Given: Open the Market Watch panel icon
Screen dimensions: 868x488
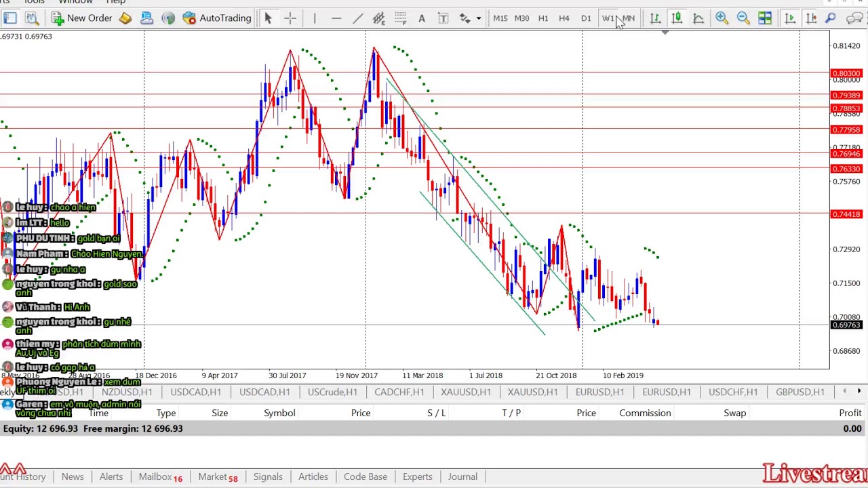Looking at the screenshot, I should click(x=10, y=18).
